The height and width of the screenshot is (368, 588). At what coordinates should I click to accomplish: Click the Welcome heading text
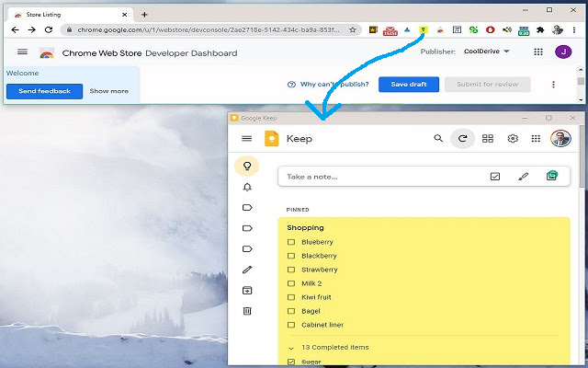pyautogui.click(x=22, y=74)
